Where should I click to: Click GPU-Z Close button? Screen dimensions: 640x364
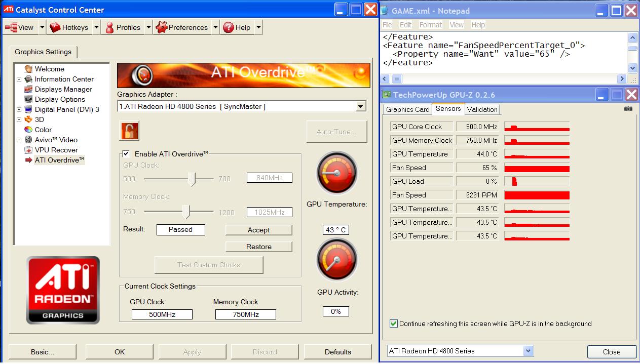(x=612, y=352)
